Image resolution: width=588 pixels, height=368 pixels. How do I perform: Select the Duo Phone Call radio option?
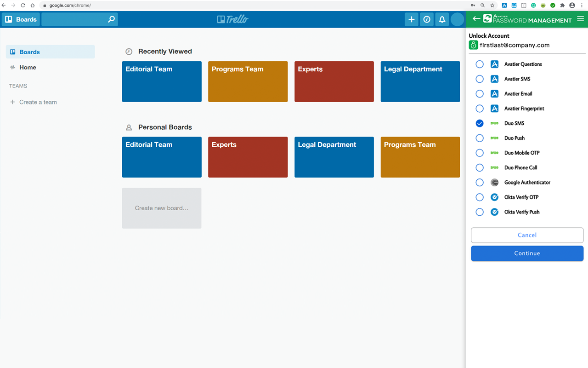coord(480,167)
